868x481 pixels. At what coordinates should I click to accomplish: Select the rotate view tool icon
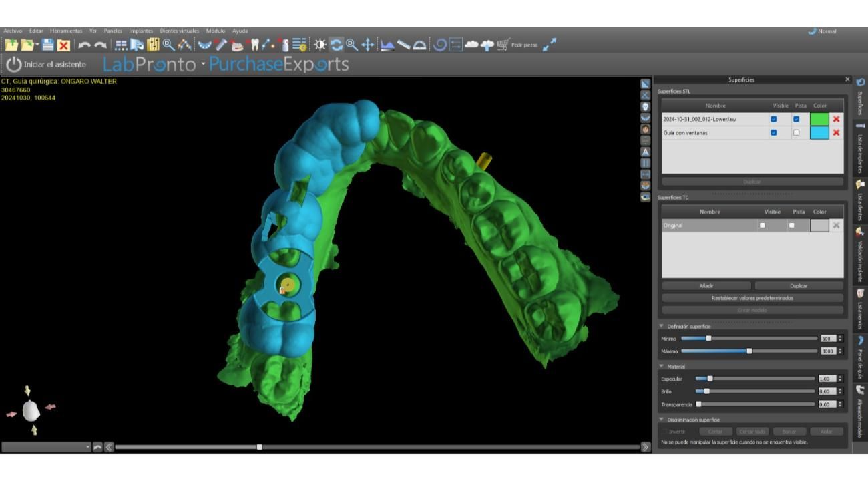tap(336, 45)
